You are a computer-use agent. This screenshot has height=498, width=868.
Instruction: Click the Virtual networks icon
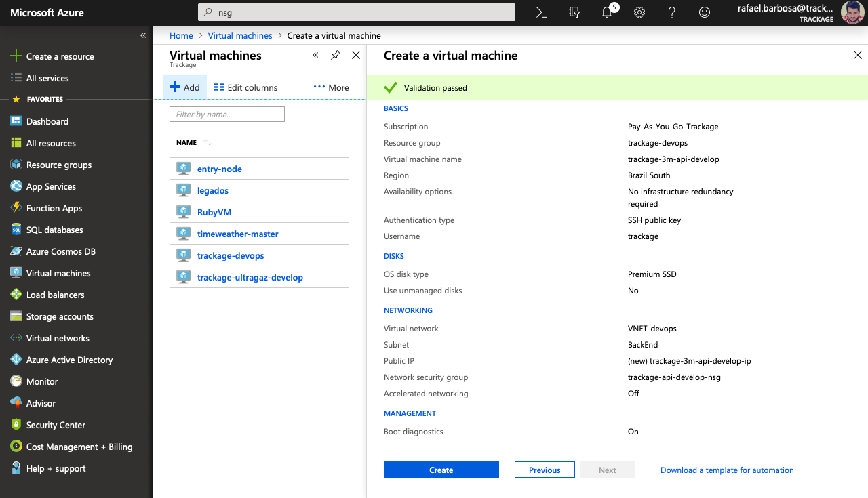pyautogui.click(x=16, y=338)
